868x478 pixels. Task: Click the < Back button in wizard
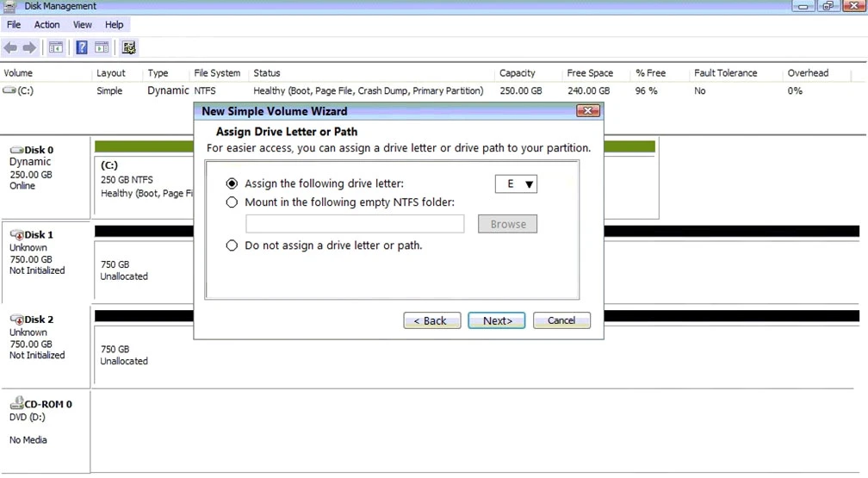pos(431,320)
